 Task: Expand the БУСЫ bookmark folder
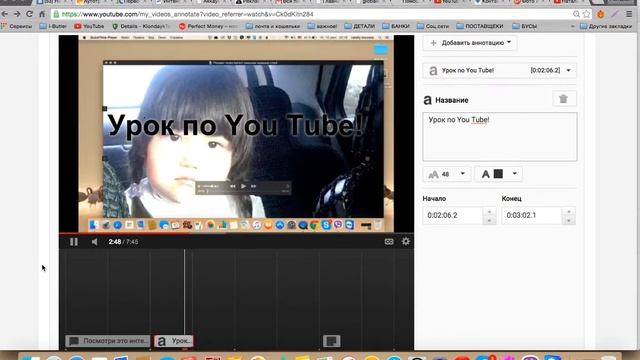tap(524, 26)
